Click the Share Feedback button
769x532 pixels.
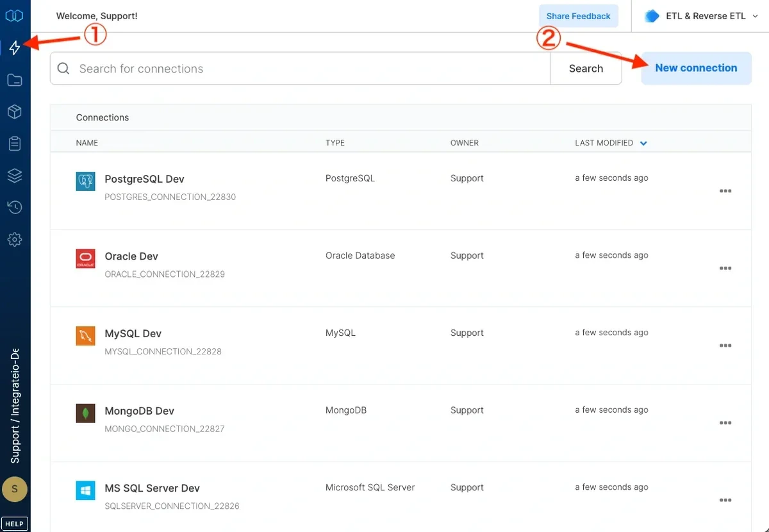pos(579,16)
